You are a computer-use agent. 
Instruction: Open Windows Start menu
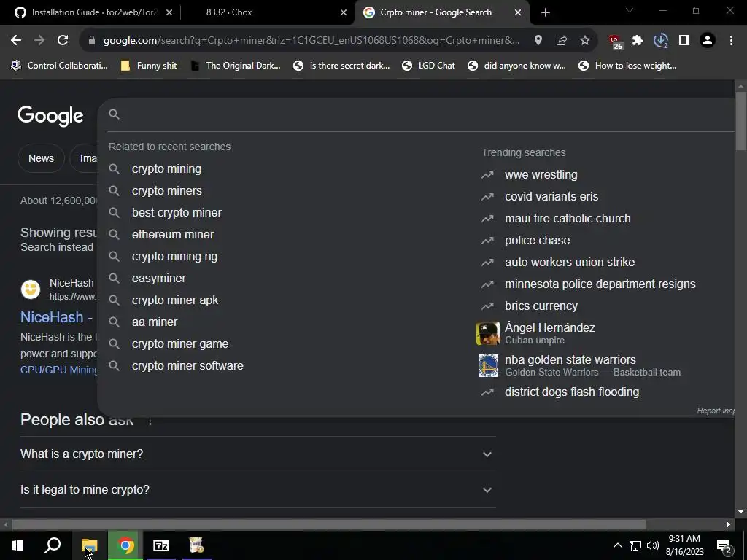coord(18,545)
